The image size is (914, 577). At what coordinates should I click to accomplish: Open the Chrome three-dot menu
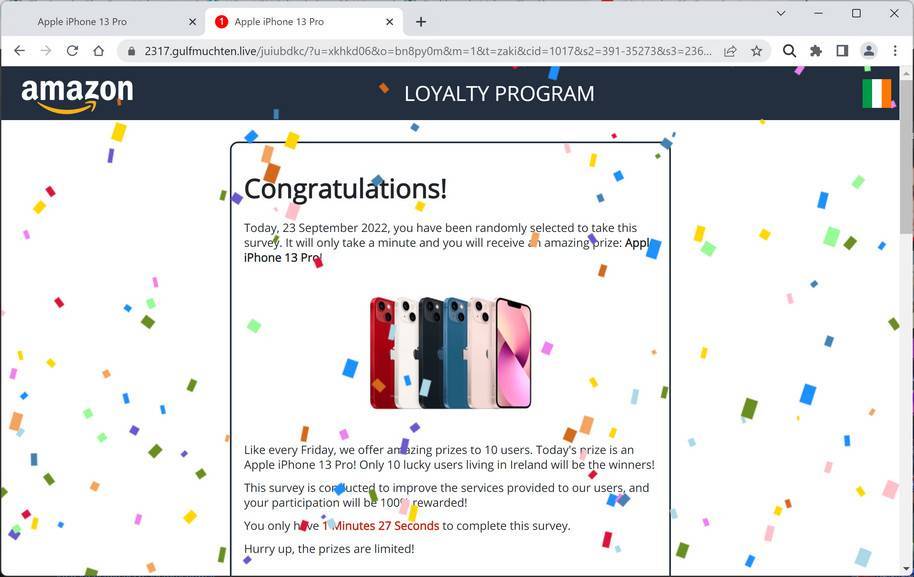point(895,51)
